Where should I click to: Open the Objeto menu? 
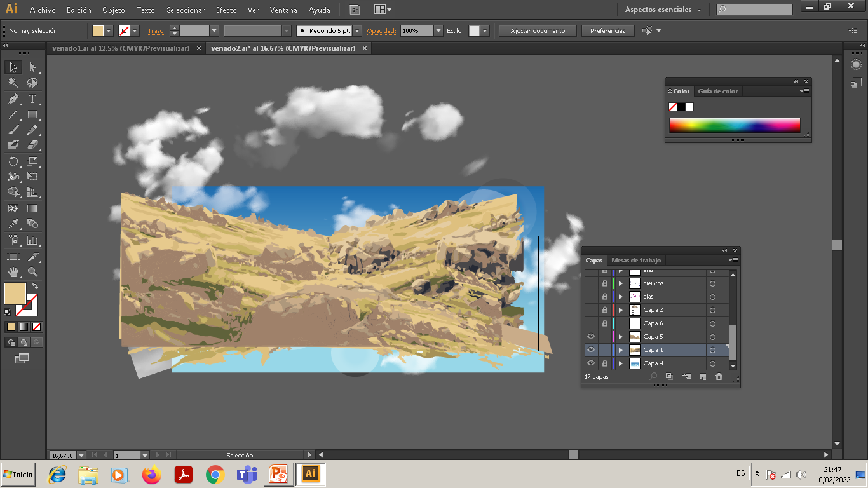114,10
